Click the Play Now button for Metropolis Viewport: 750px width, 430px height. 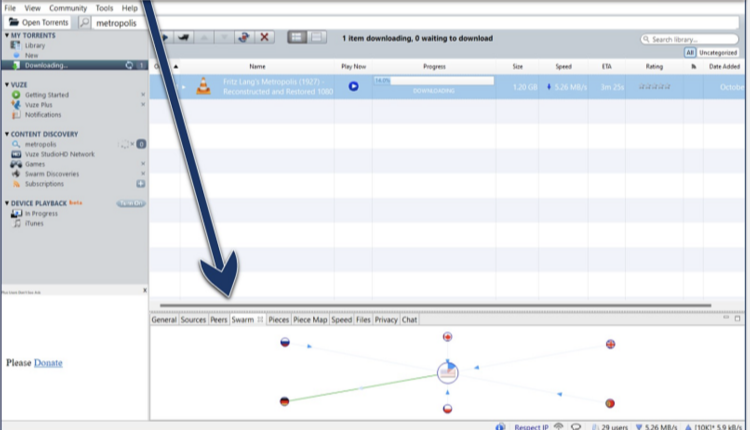(x=353, y=86)
